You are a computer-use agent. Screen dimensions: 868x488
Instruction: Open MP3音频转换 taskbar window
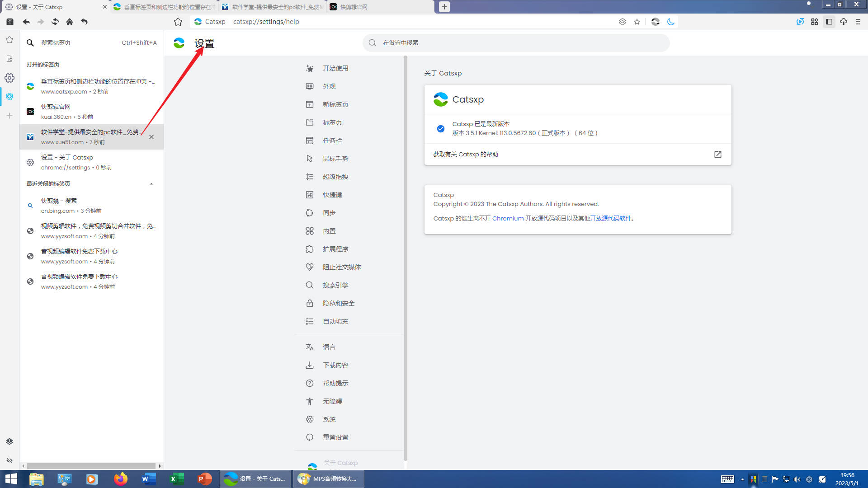click(328, 479)
